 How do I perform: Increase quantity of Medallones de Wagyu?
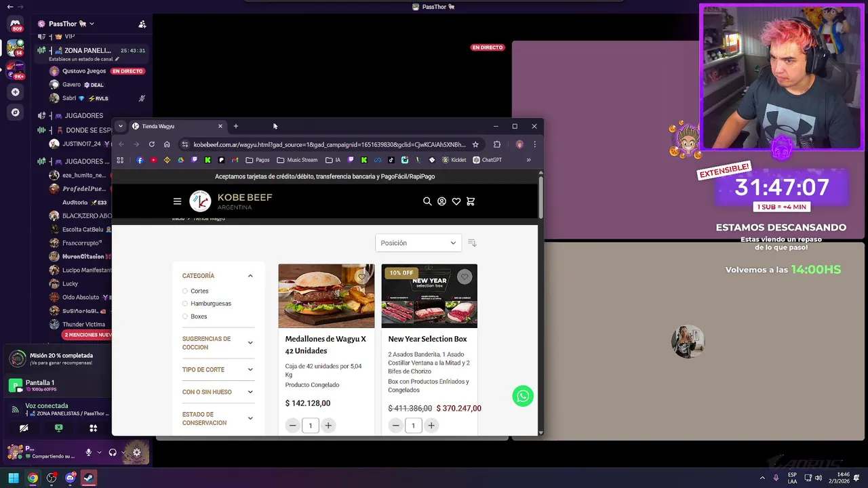328,426
